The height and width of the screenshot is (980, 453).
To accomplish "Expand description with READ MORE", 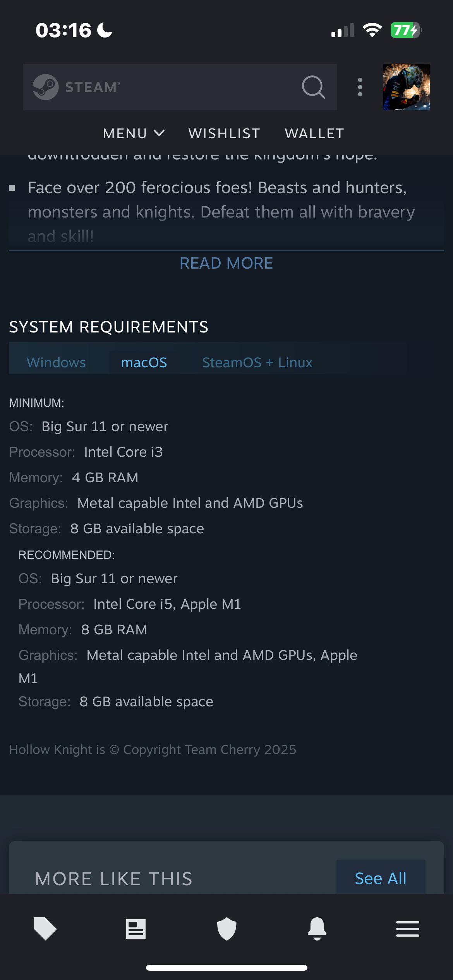I will (226, 263).
